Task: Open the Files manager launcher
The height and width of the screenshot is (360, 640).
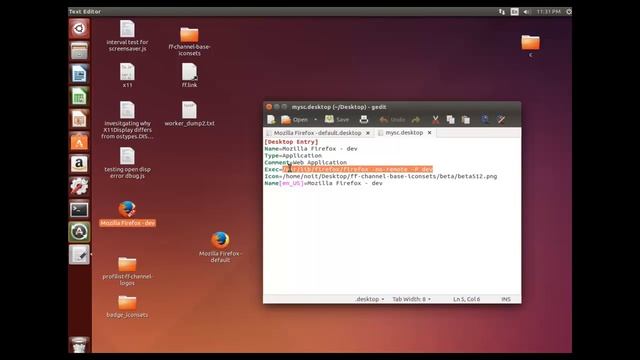Action: point(79,51)
